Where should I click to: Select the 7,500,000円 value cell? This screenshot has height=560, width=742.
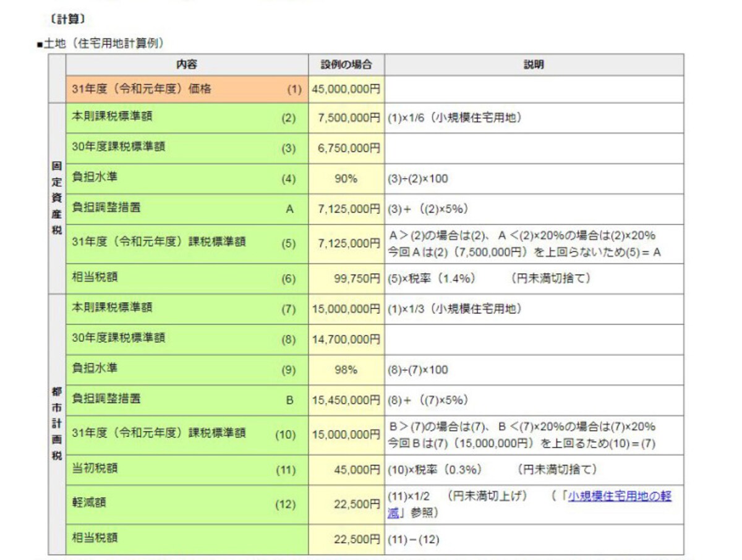tap(346, 117)
